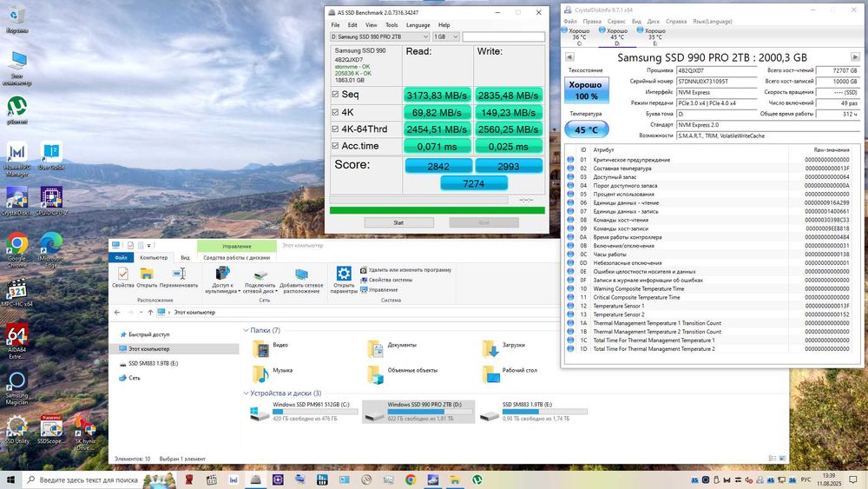
Task: Select Windows SSD 990 PRO 2TB (D:) drive
Action: pos(418,412)
